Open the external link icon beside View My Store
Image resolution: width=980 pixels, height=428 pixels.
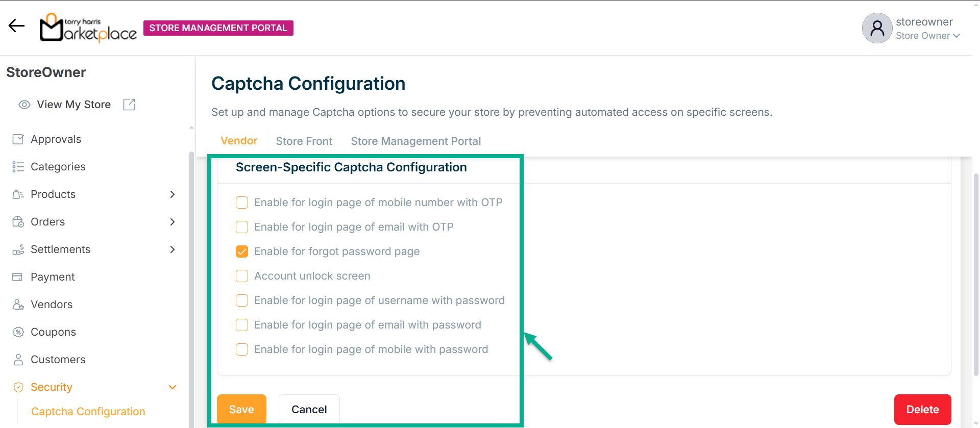129,105
